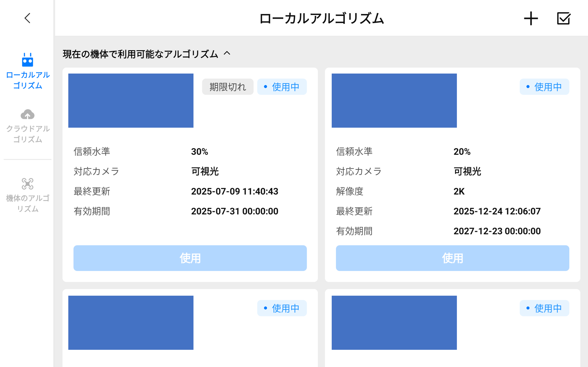Click the multi-select checkbox icon in header

(x=563, y=18)
